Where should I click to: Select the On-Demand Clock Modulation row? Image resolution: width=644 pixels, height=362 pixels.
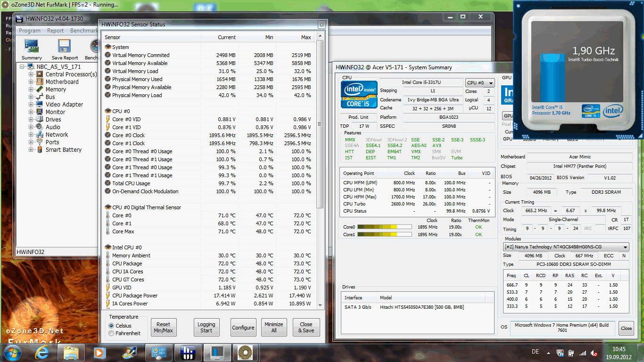point(208,191)
